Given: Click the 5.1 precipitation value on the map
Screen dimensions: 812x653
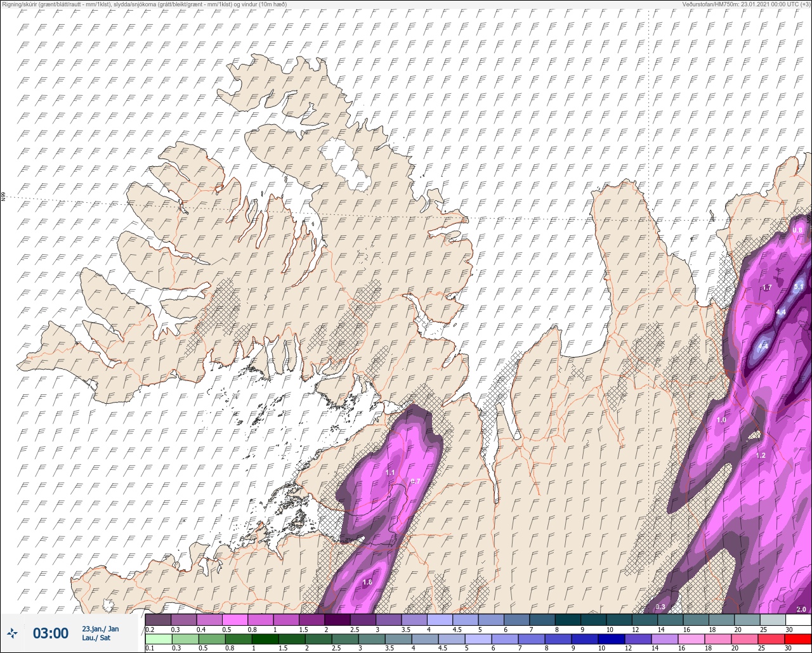Looking at the screenshot, I should 799,287.
